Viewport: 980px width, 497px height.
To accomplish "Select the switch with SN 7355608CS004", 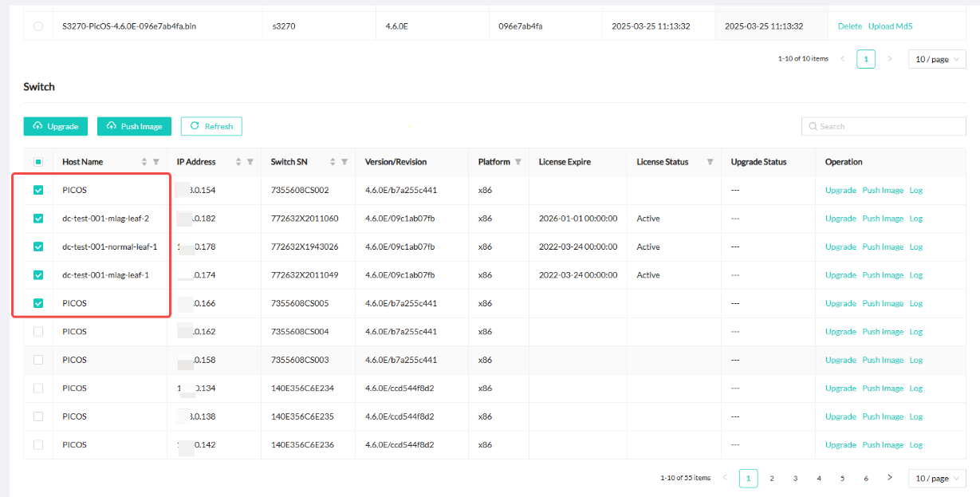I will 38,332.
